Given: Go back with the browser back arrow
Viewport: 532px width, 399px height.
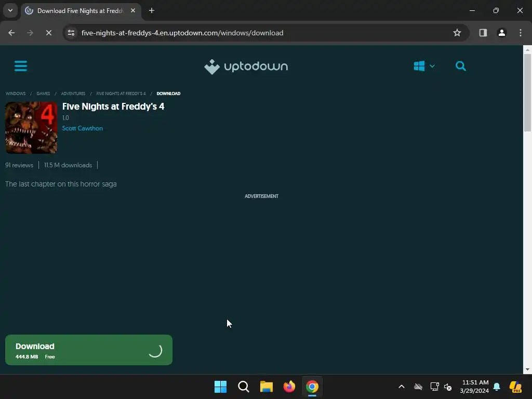Looking at the screenshot, I should click(11, 33).
